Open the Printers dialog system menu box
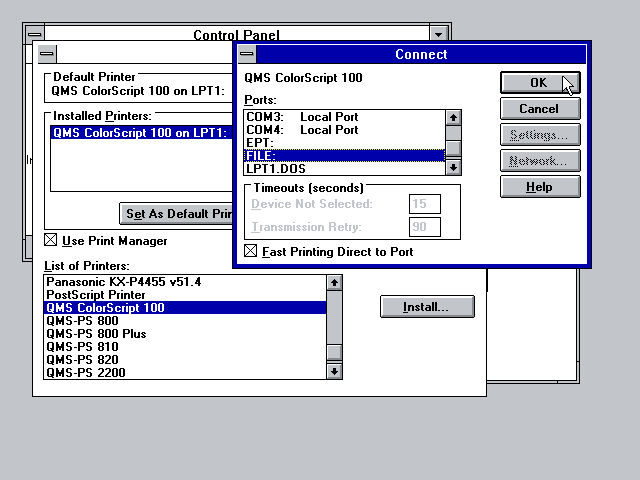 pos(47,54)
